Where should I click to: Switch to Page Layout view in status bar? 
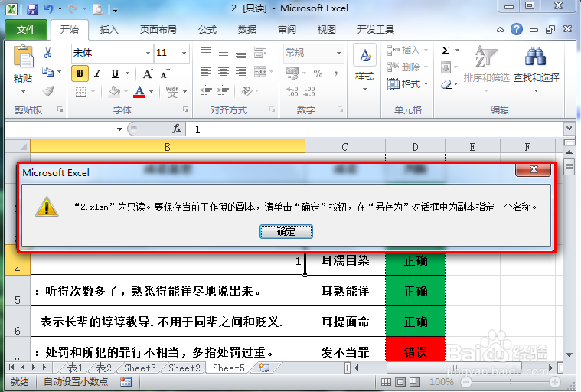click(x=400, y=382)
